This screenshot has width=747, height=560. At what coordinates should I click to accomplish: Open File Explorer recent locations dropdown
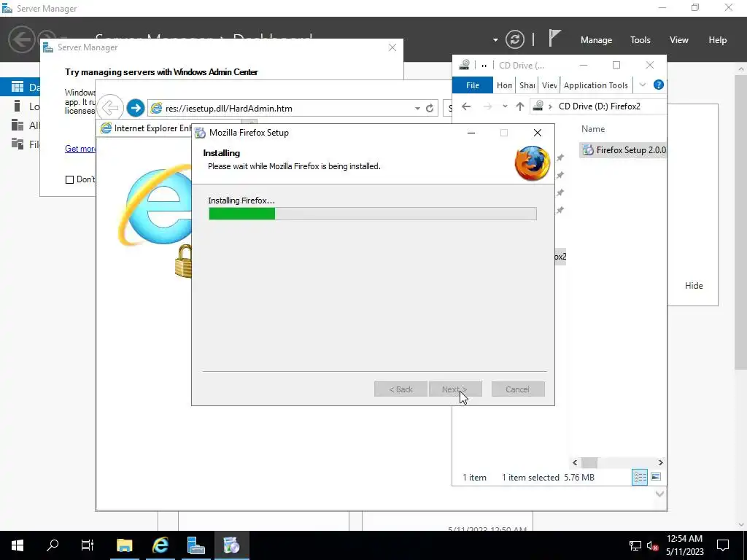point(505,106)
